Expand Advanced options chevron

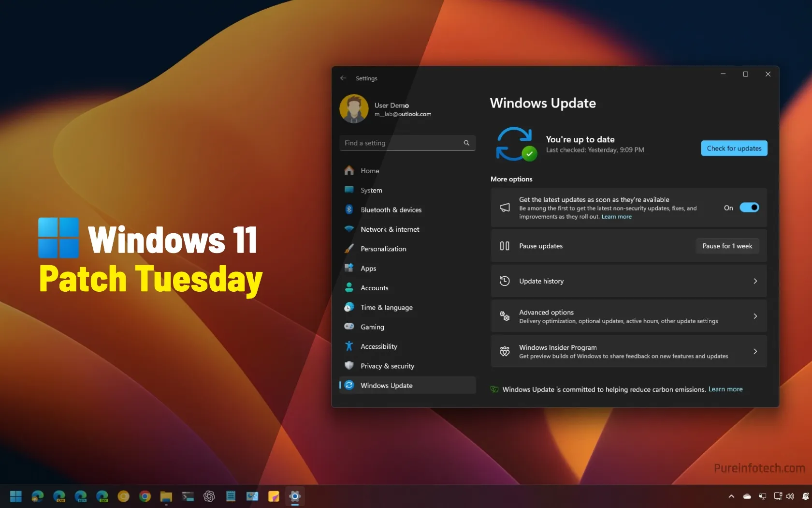point(755,316)
